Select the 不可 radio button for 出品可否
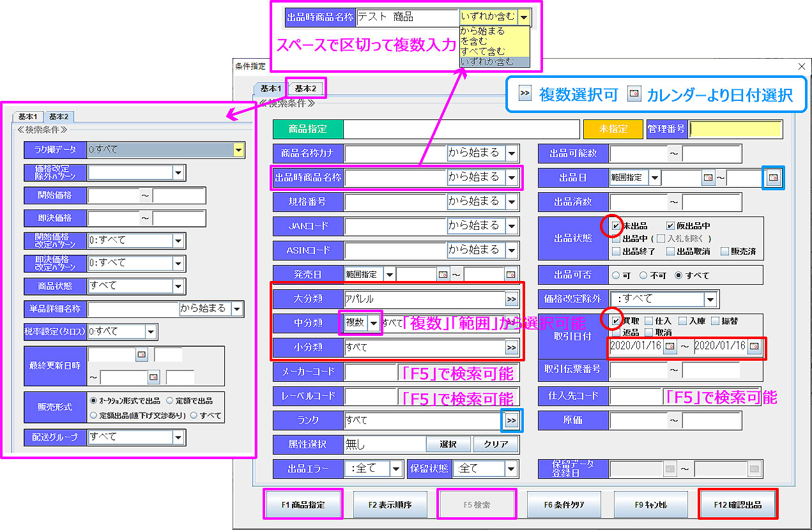The width and height of the screenshot is (812, 530). [x=644, y=276]
